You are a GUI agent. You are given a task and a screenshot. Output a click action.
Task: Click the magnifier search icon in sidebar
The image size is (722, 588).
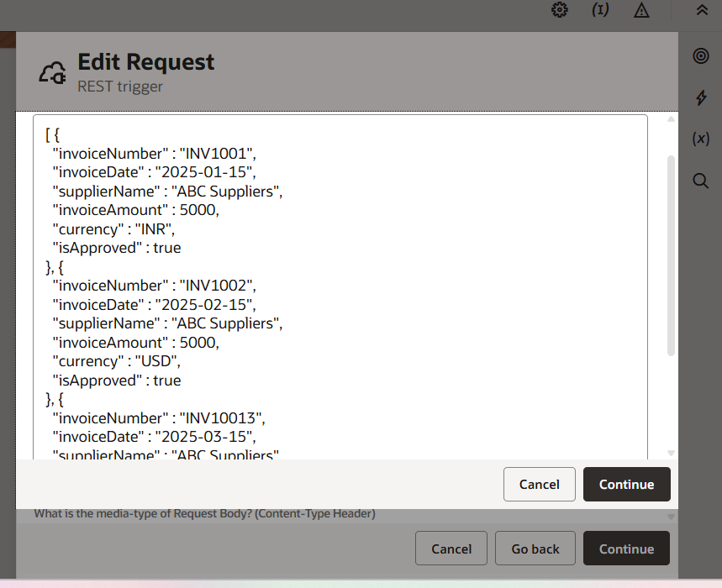click(x=701, y=181)
